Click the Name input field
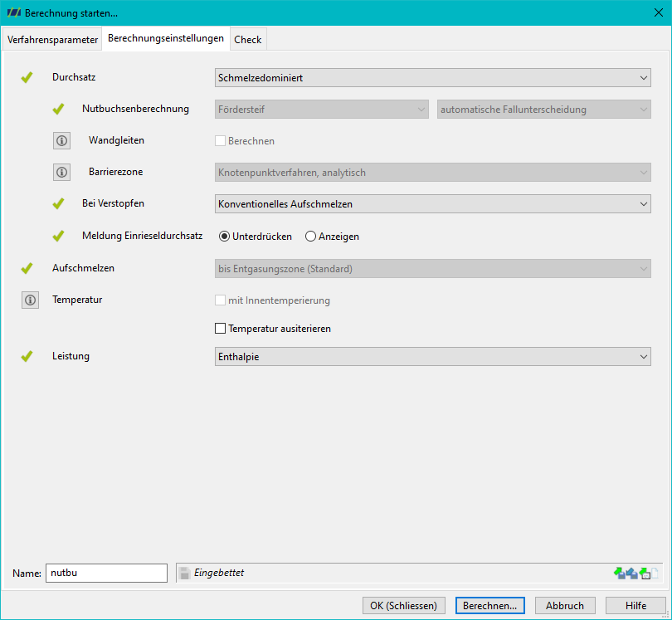The width and height of the screenshot is (672, 620). [x=107, y=573]
